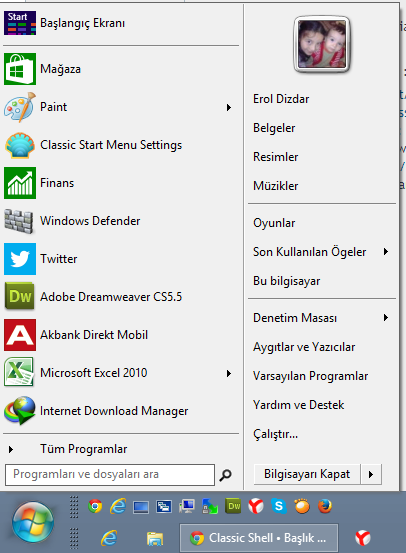Open Windows Defender icon
This screenshot has height=553, width=406.
coord(19,221)
